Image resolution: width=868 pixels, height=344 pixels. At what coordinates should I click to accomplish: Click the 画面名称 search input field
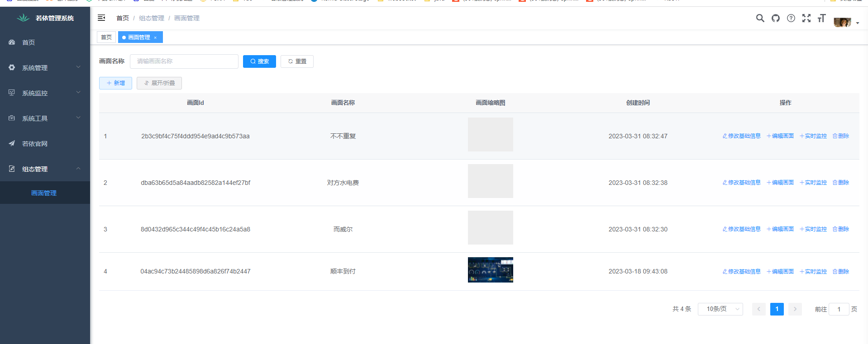click(x=184, y=61)
